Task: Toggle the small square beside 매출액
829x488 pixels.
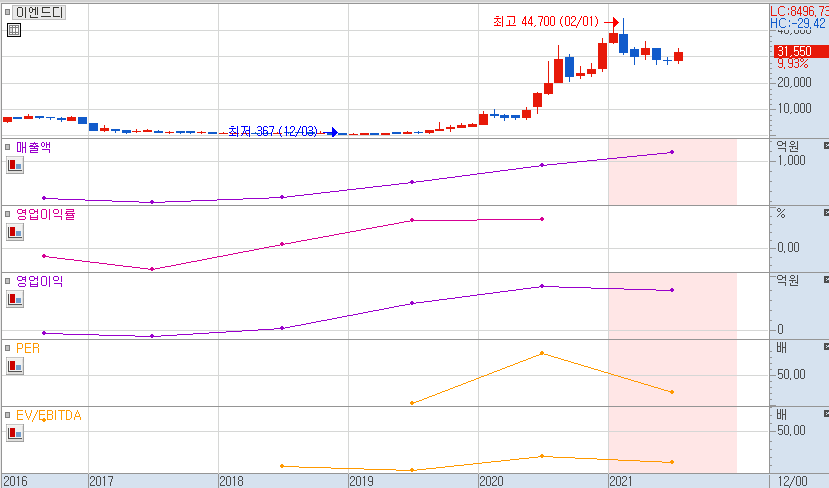Action: pos(7,147)
